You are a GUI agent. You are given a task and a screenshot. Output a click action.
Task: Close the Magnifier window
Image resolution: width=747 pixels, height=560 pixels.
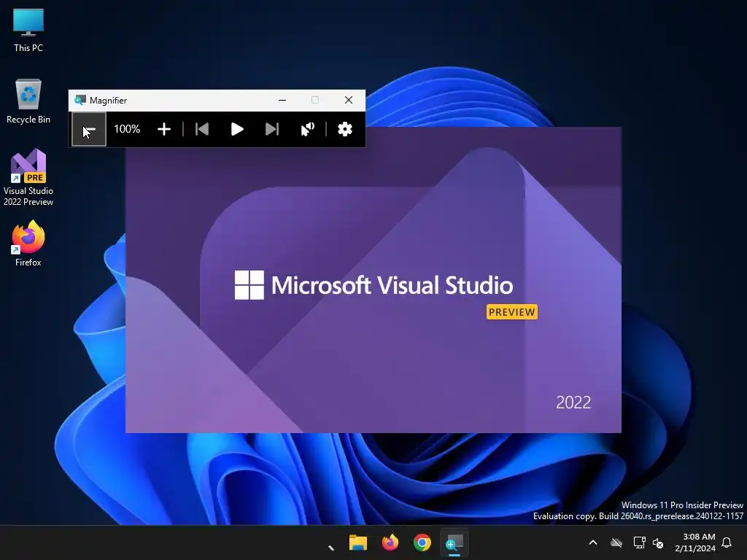tap(349, 100)
